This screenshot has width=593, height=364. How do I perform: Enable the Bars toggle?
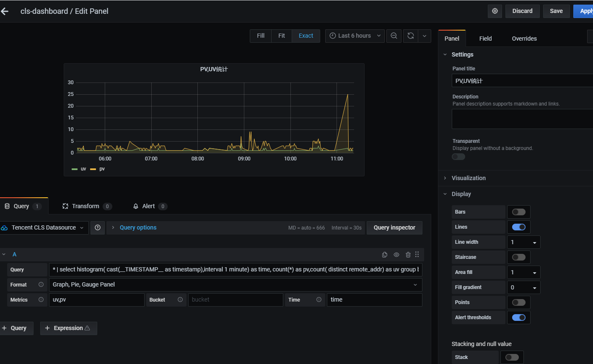[519, 212]
